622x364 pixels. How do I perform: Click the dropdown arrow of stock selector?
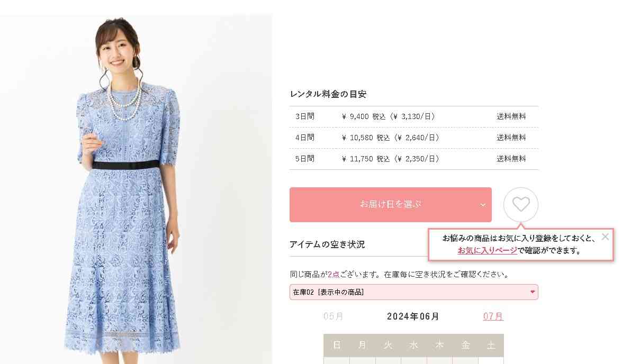[533, 292]
